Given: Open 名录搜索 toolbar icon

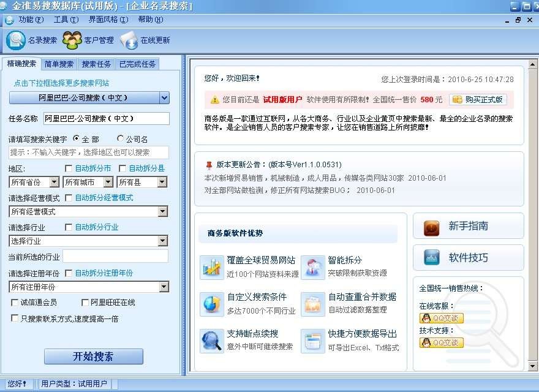Looking at the screenshot, I should click(x=16, y=40).
